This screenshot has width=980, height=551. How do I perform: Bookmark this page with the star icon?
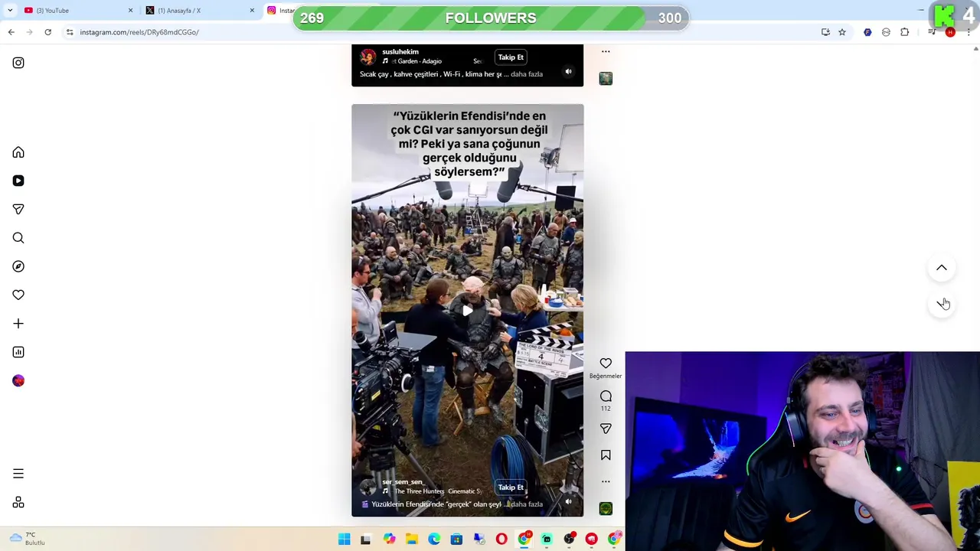(842, 32)
